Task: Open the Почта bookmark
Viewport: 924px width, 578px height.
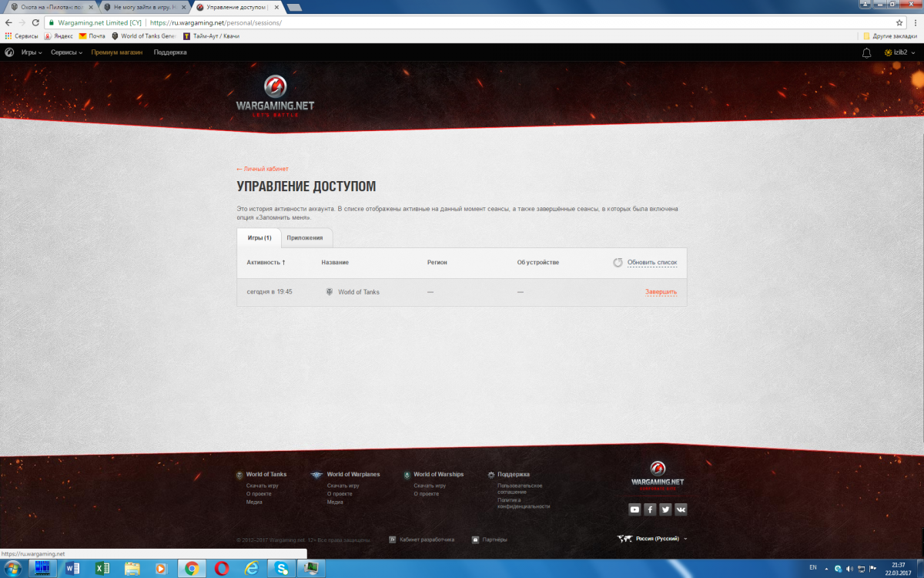Action: pos(92,36)
